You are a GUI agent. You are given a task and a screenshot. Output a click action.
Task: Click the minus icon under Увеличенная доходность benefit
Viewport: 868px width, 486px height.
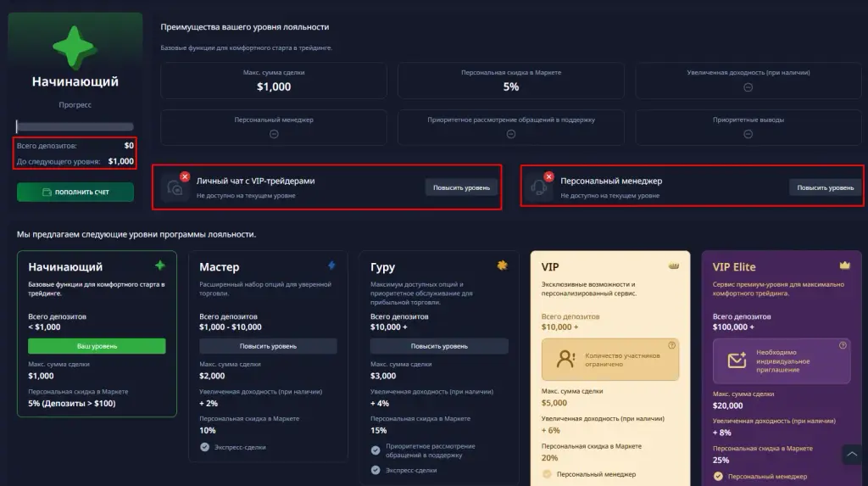(748, 87)
